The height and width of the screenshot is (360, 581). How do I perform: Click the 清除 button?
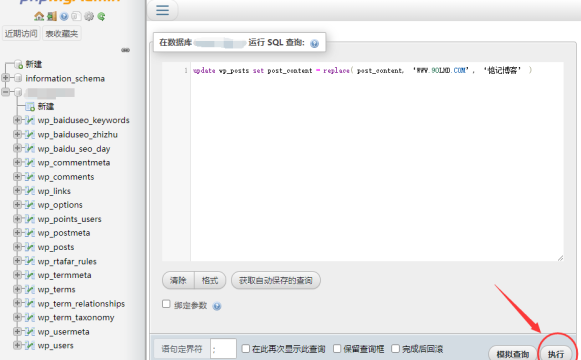pyautogui.click(x=178, y=280)
